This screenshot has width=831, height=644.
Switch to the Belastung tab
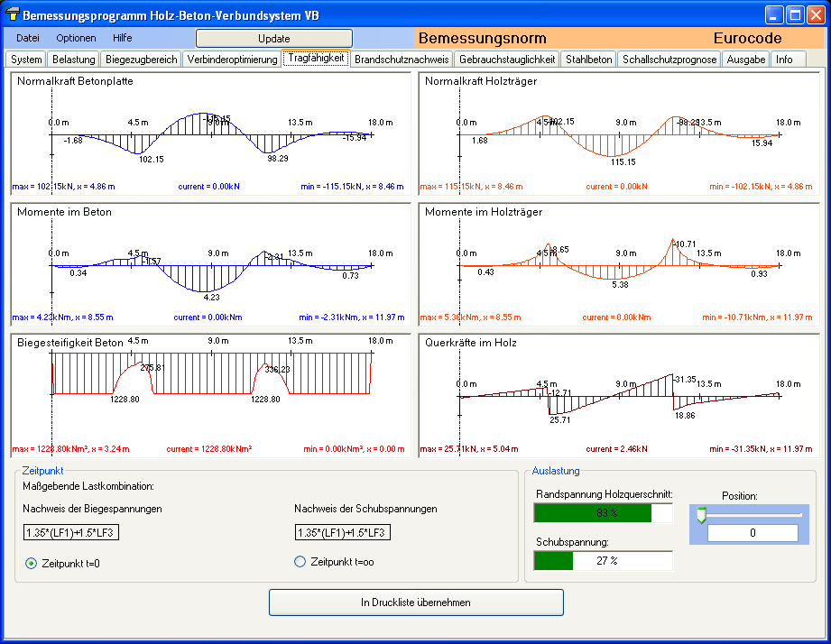73,60
